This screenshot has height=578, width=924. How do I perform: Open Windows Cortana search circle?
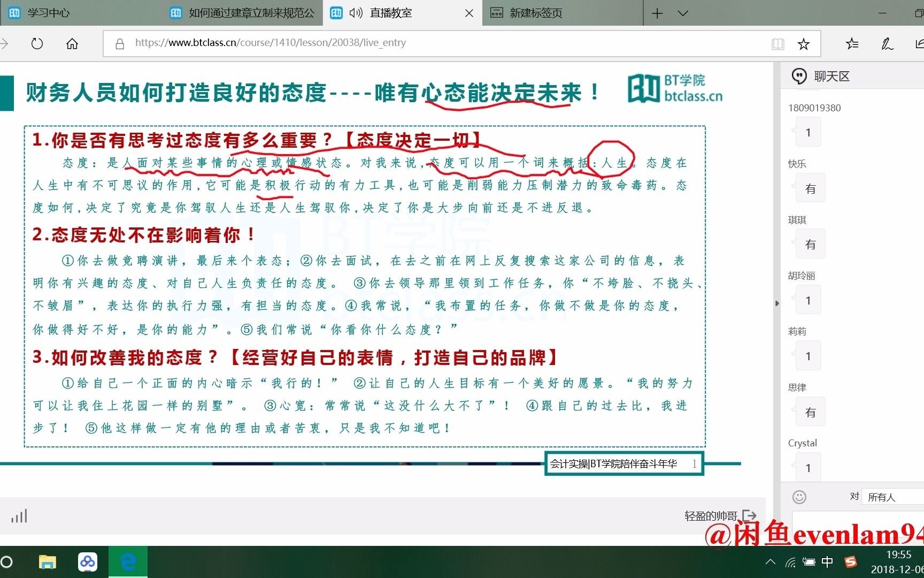pos(6,562)
